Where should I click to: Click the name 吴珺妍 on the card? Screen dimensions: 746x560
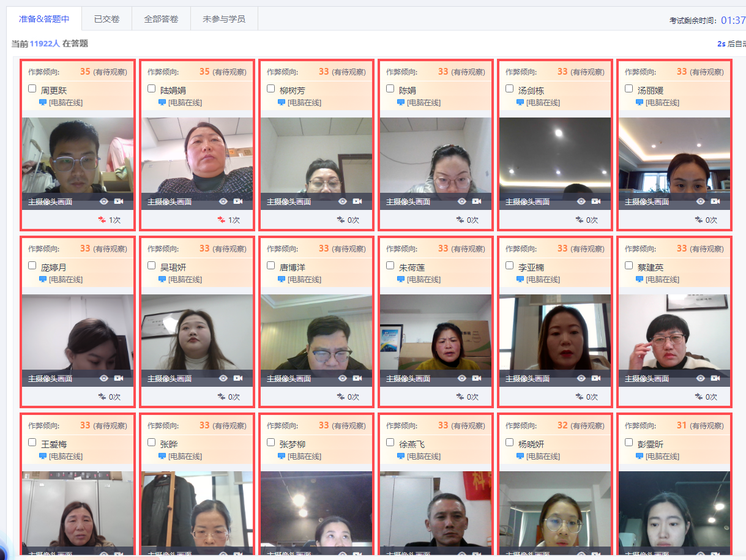(173, 267)
